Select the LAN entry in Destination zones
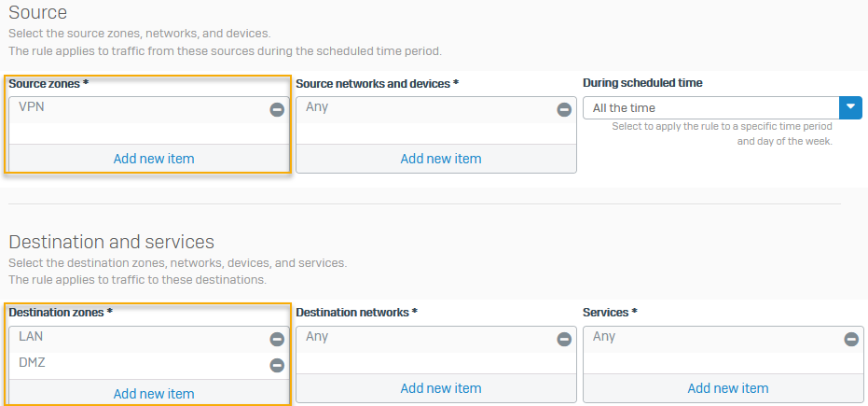 click(x=32, y=337)
